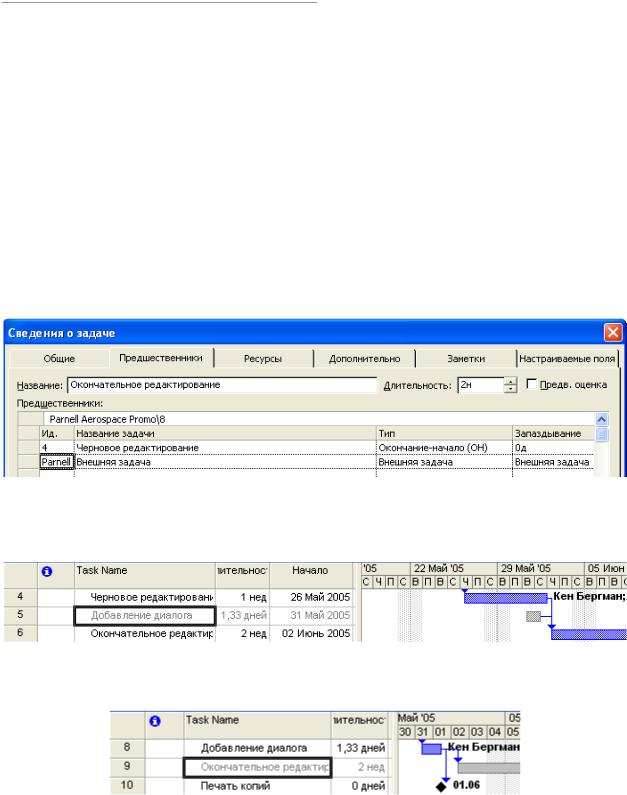The image size is (627, 795).
Task: Select the Parnell Ид. cell
Action: pyautogui.click(x=57, y=462)
